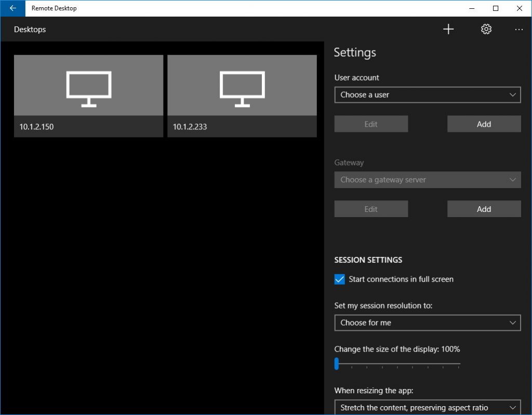Toggle the full screen connections checkbox
The image size is (532, 415).
339,279
